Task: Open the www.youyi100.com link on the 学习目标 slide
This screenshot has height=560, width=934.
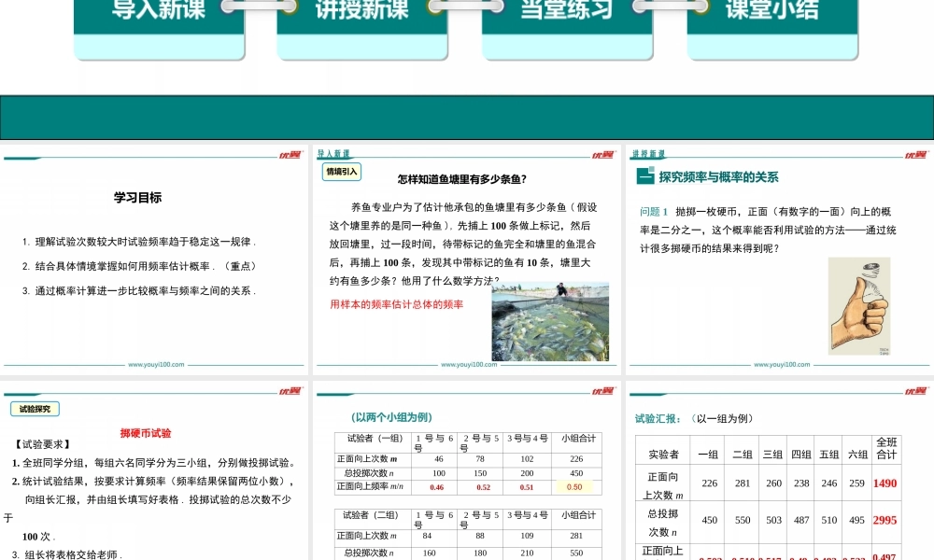Action: click(154, 365)
